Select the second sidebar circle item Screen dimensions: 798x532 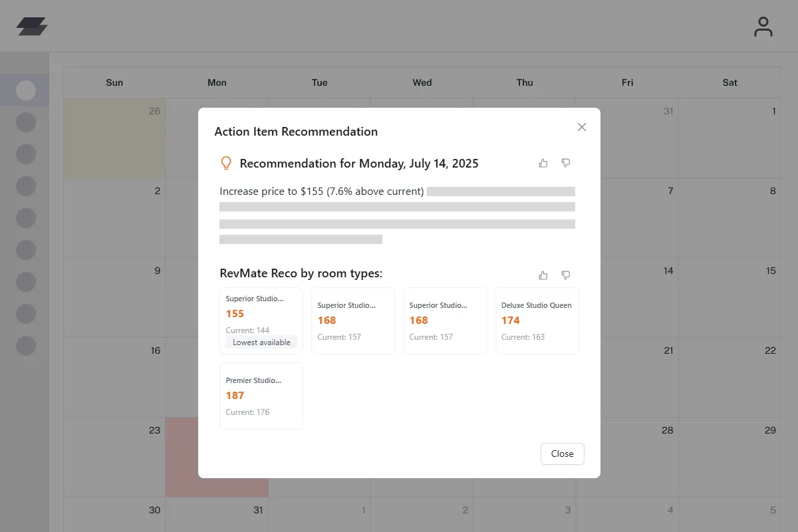(x=25, y=122)
